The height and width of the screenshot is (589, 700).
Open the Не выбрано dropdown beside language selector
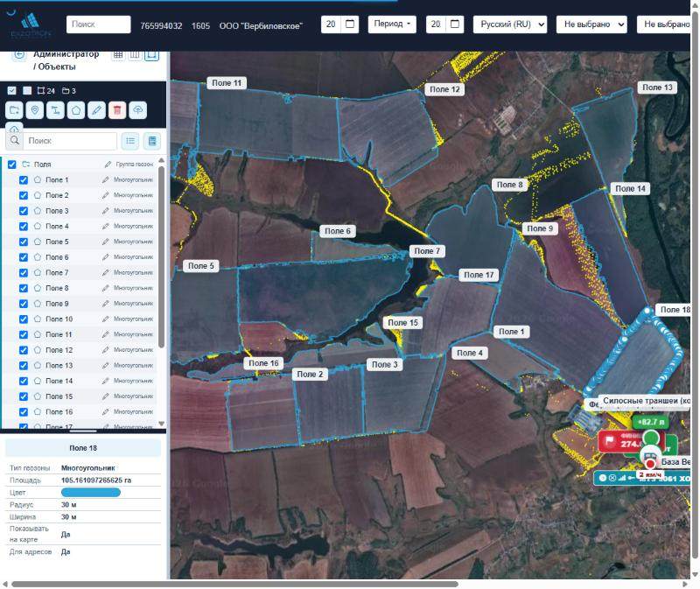591,25
